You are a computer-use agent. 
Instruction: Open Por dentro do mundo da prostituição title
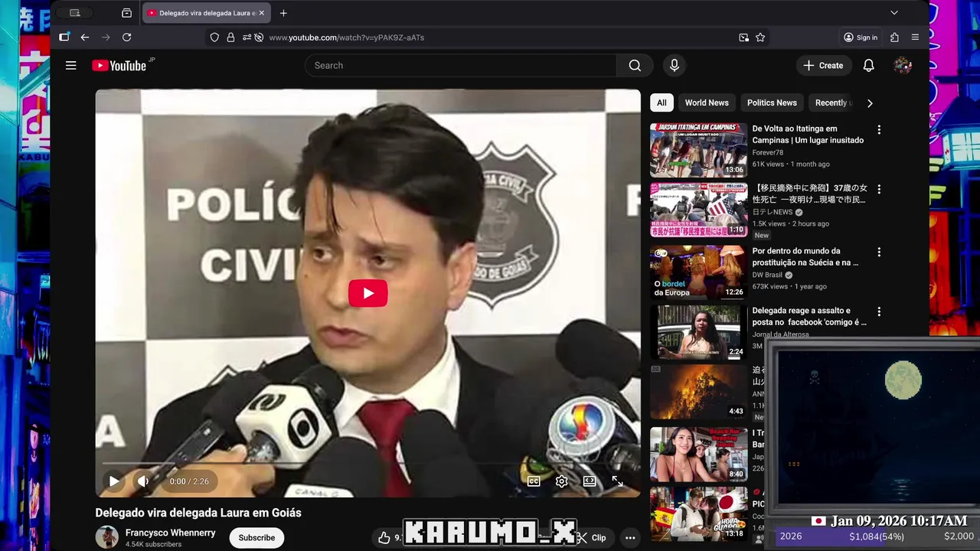click(805, 256)
